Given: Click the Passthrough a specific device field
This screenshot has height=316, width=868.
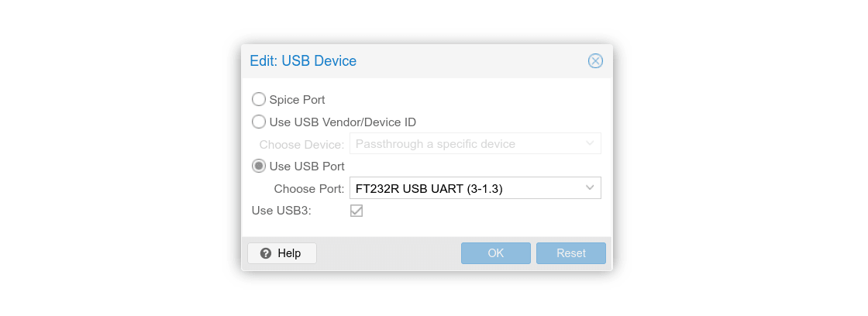Looking at the screenshot, I should click(x=463, y=144).
